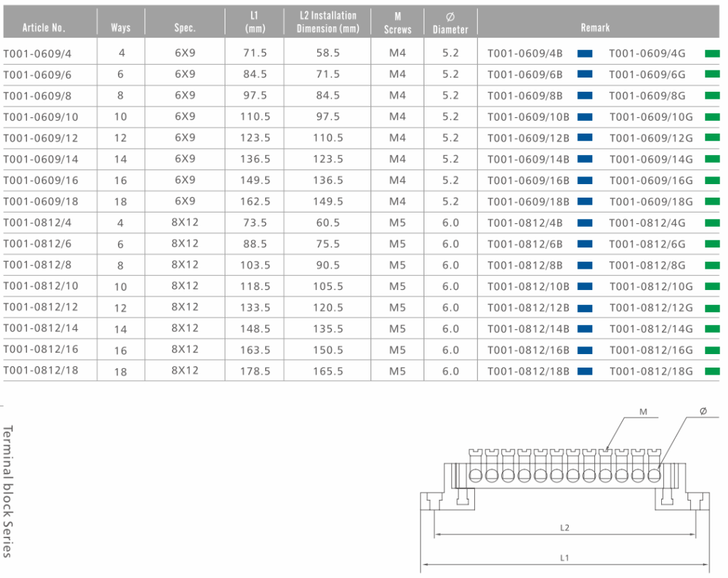Click the L1 value 71.5

255,53
